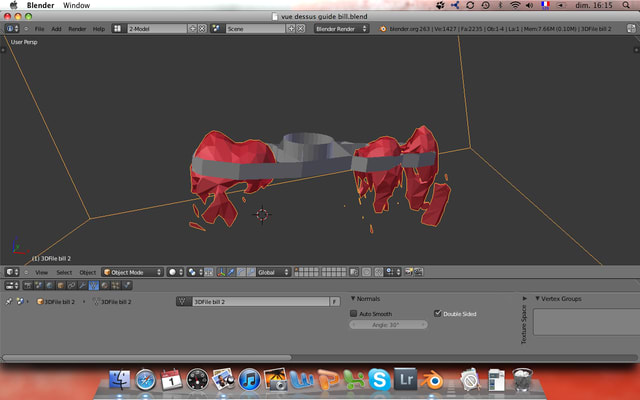Disable the Double Sided checkbox
640x400 pixels.
pos(438,313)
